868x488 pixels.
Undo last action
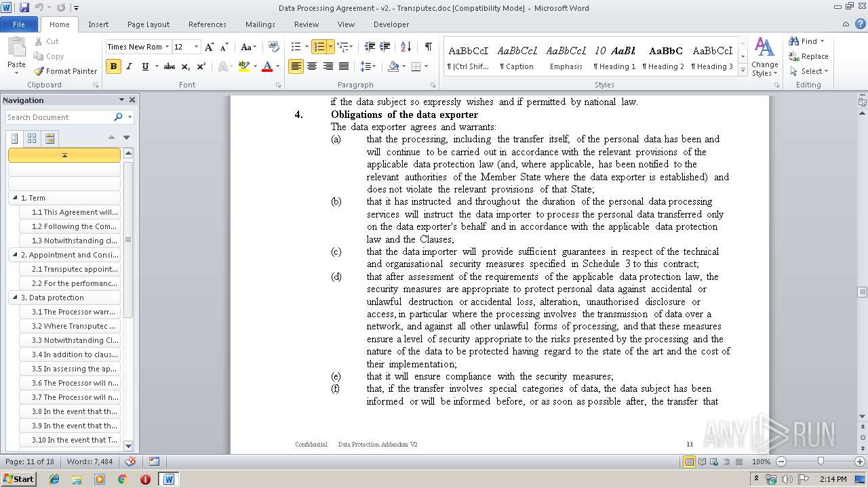click(x=39, y=7)
